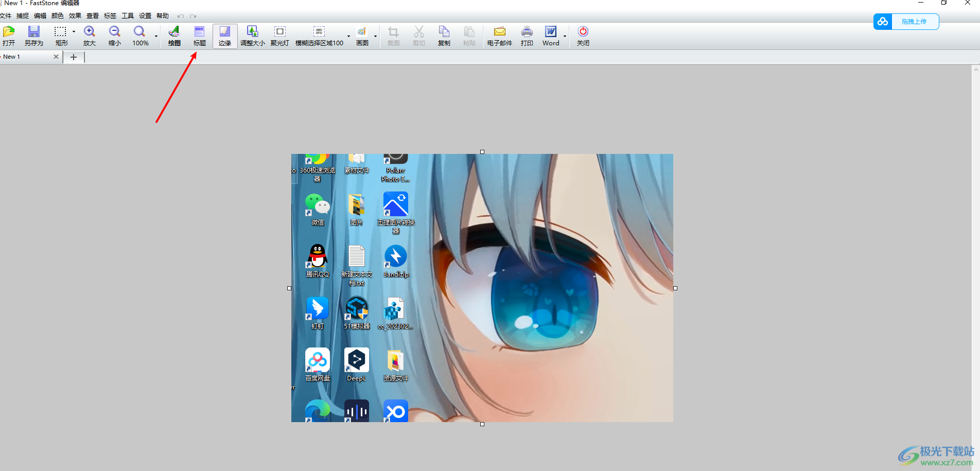Click the 腾讯QQ label in the captured image
Viewport: 980px width, 471px height.
tap(318, 274)
